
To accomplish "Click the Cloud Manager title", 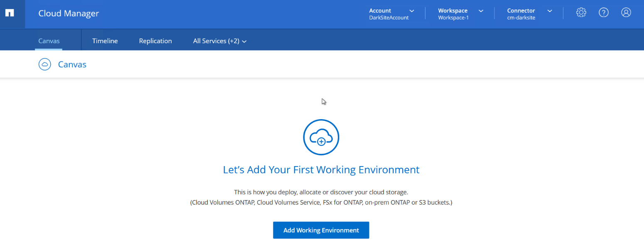I will coord(69,13).
